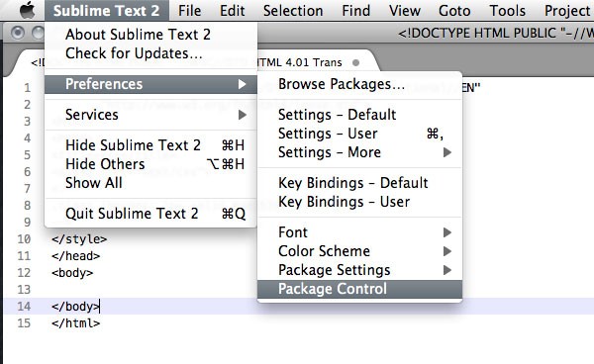Viewport: 594px width, 364px height.
Task: Open the Find menu
Action: (356, 11)
